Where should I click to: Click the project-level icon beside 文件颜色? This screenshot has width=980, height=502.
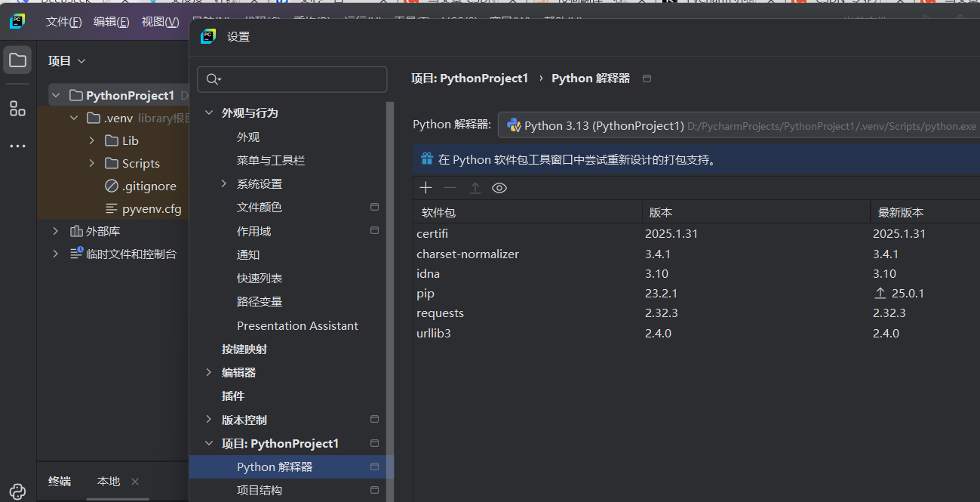[374, 207]
